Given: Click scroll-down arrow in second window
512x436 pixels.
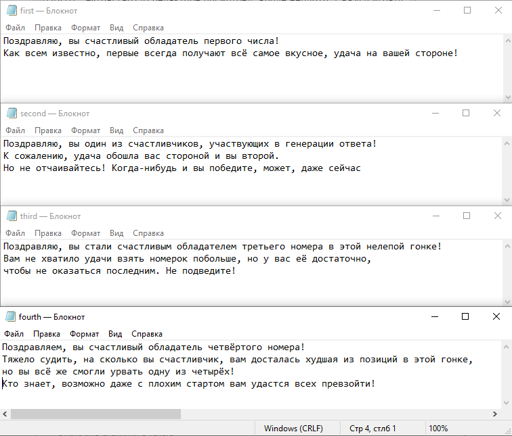Looking at the screenshot, I should 507,200.
